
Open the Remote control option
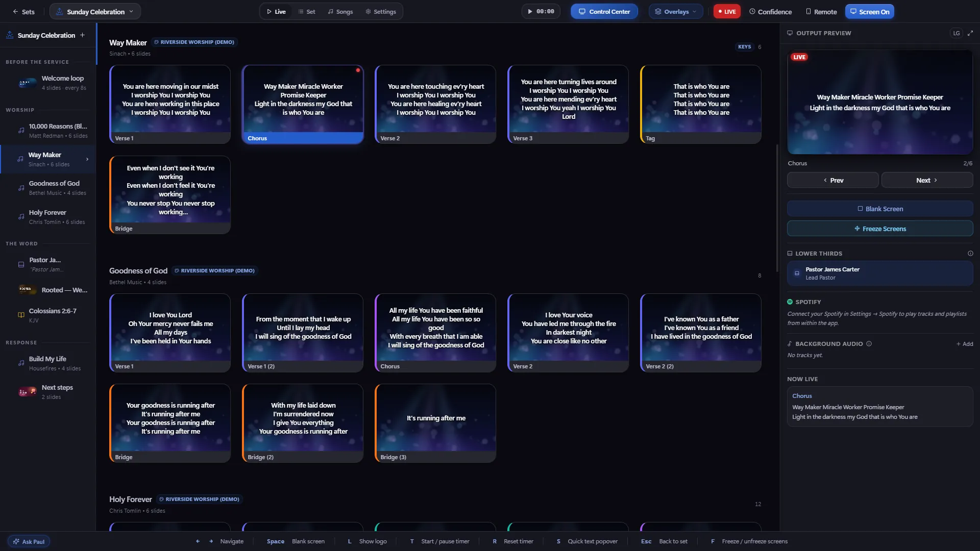click(x=821, y=12)
